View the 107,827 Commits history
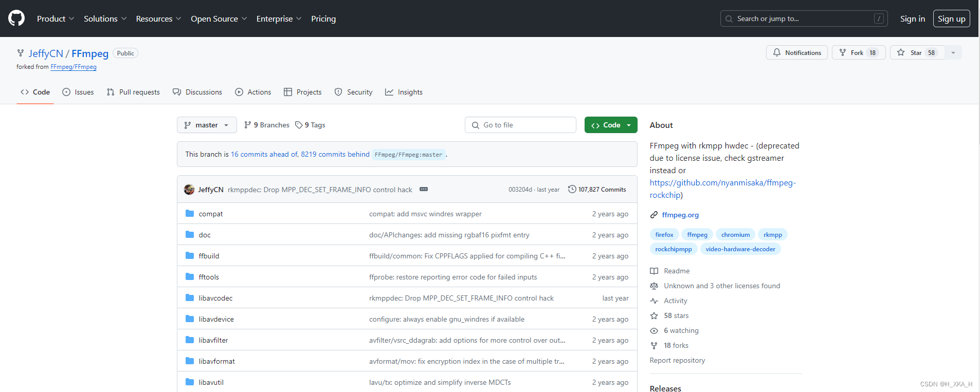Viewport: 980px width, 392px height. coord(597,190)
